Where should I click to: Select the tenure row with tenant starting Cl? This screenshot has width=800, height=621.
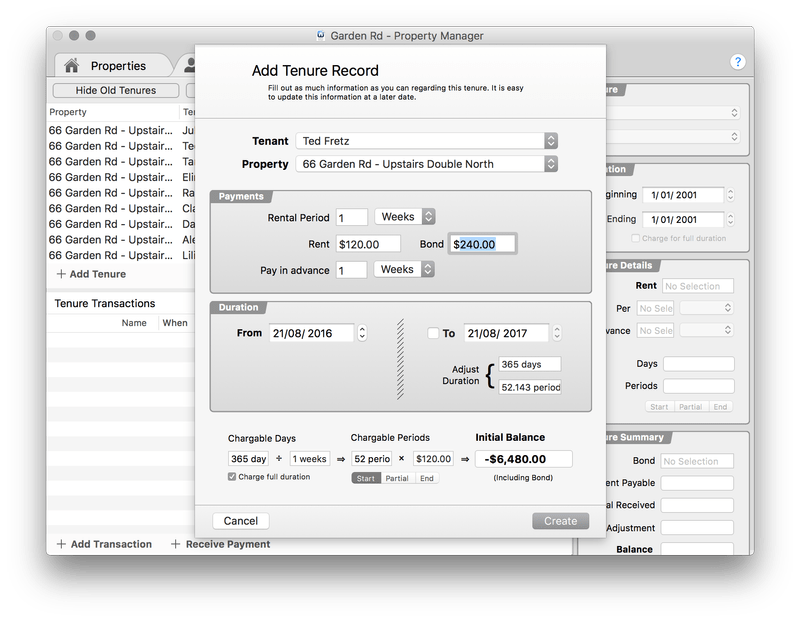point(121,209)
